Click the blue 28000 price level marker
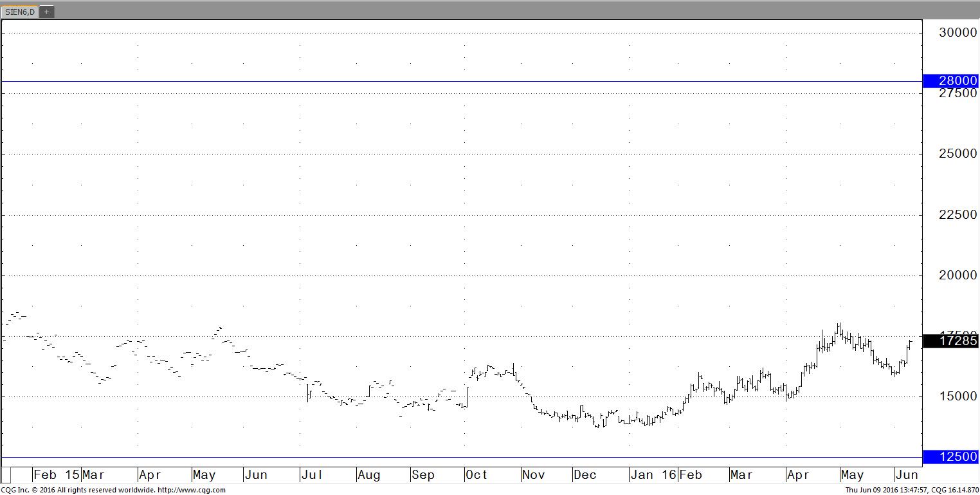The image size is (980, 495). pos(950,81)
